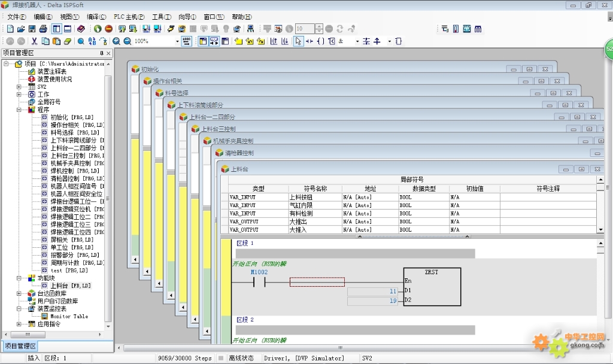Collapse the 功能块 tree node
613x364 pixels.
tap(19, 278)
